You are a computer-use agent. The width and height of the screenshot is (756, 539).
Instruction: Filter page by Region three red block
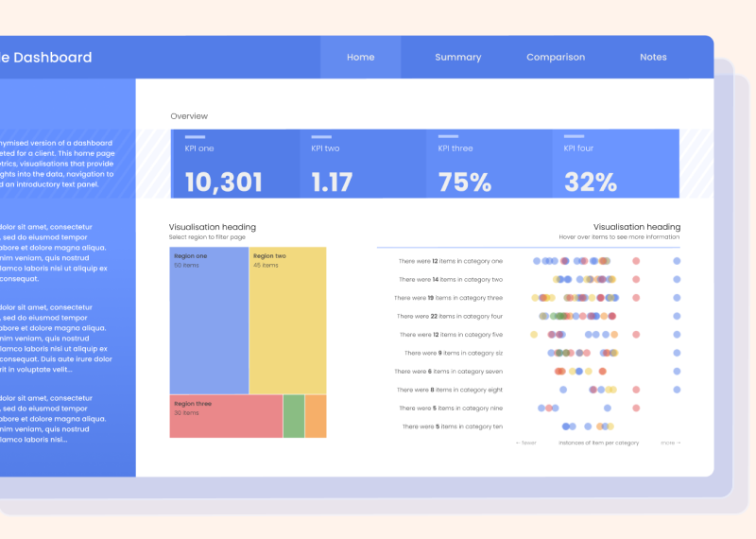click(226, 416)
